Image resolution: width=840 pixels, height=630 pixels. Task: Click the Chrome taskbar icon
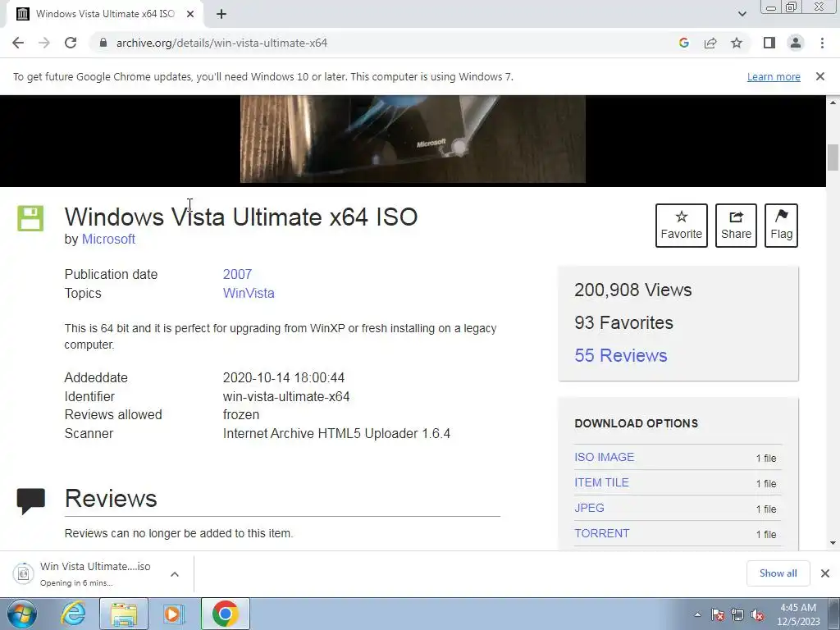(225, 614)
